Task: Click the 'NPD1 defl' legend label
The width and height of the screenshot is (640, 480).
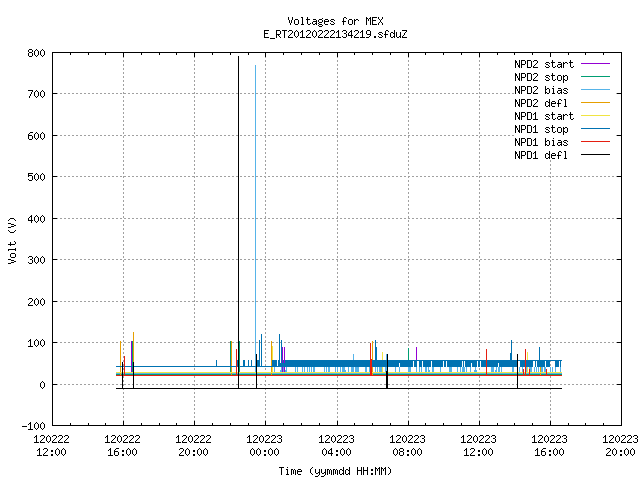Action: [x=541, y=156]
